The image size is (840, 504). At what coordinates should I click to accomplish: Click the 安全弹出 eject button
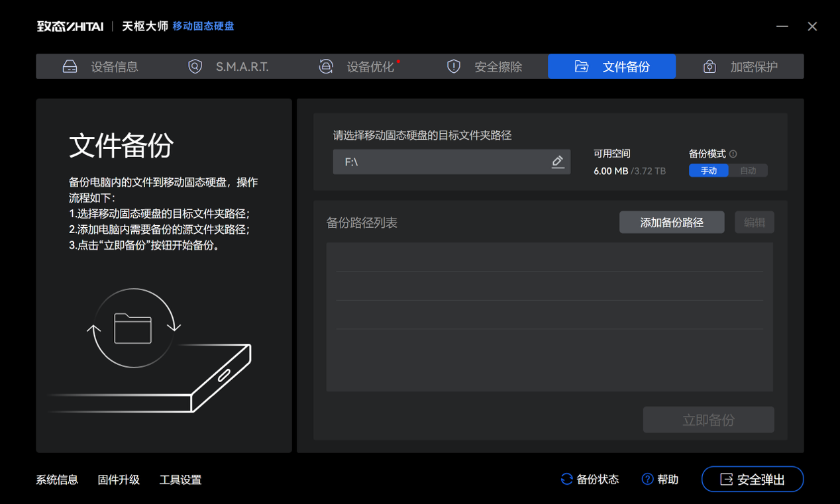[753, 479]
